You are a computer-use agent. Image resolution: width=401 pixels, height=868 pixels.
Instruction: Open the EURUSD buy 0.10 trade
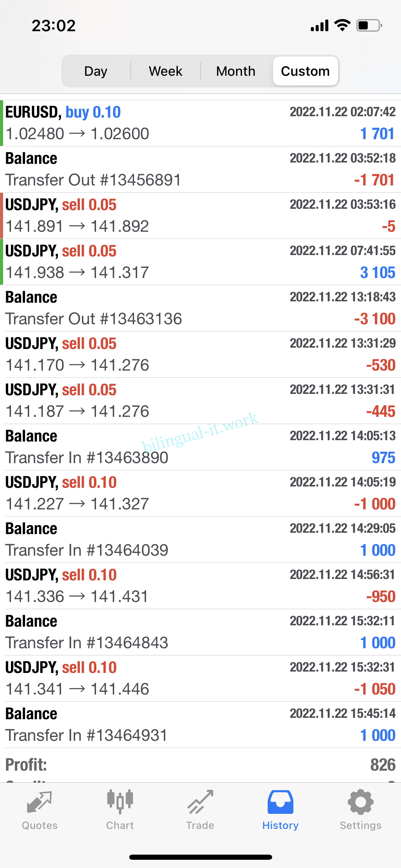coord(200,123)
